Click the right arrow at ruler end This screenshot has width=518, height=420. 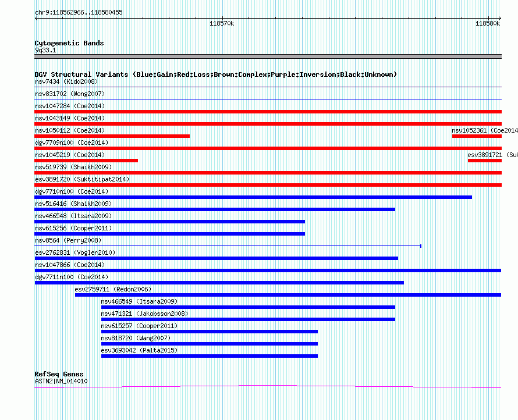tap(499, 19)
